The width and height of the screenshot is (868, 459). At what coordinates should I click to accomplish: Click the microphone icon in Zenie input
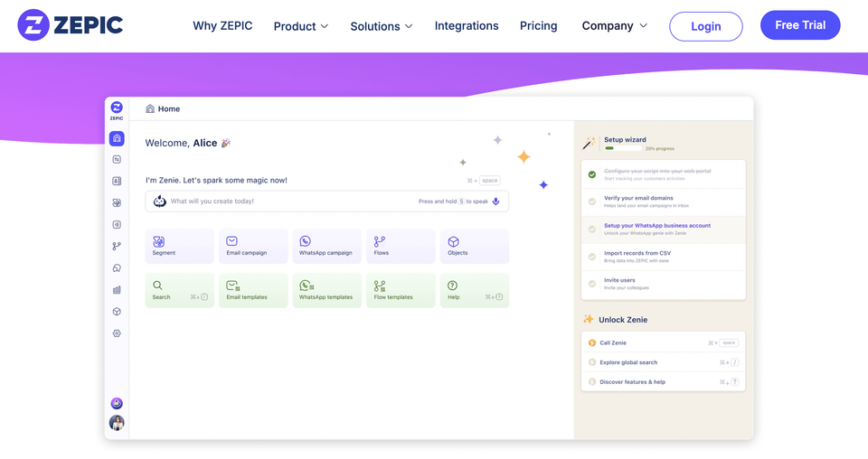pos(495,201)
